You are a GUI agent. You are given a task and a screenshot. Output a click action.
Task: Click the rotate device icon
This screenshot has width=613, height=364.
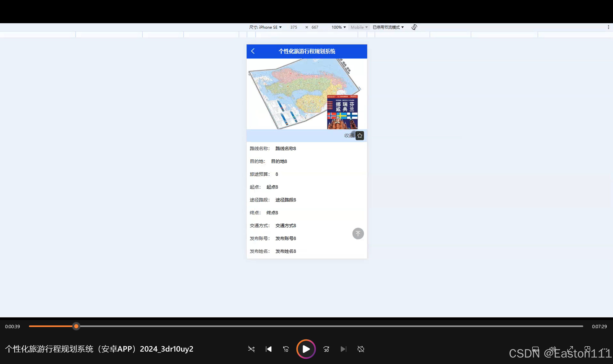[x=414, y=27]
